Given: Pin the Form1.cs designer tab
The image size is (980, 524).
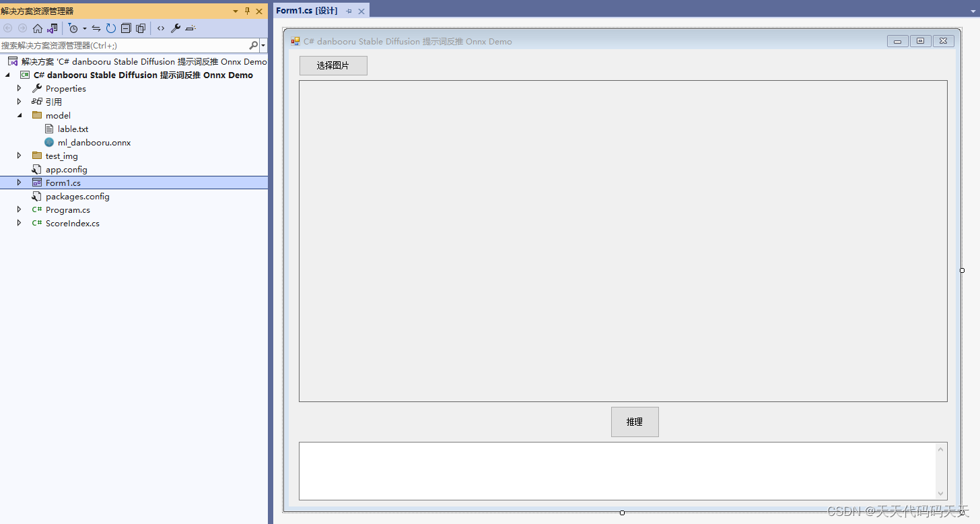Looking at the screenshot, I should [349, 11].
